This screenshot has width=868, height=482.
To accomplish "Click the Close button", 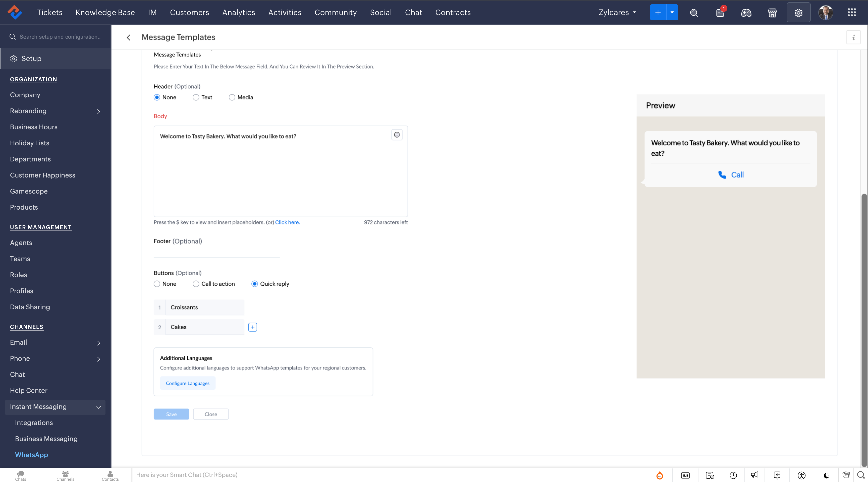I will pos(211,414).
